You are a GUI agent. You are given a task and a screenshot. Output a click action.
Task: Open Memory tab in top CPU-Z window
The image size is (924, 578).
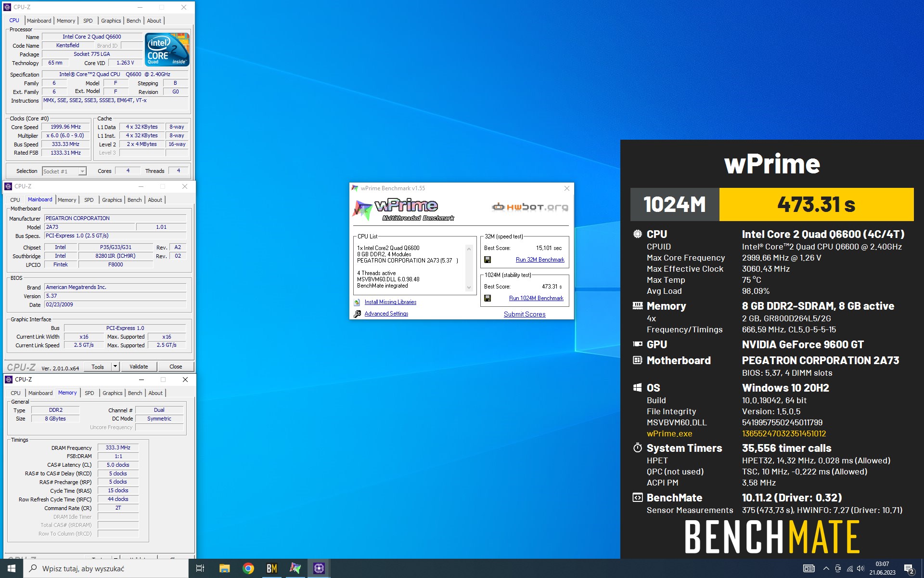click(66, 21)
